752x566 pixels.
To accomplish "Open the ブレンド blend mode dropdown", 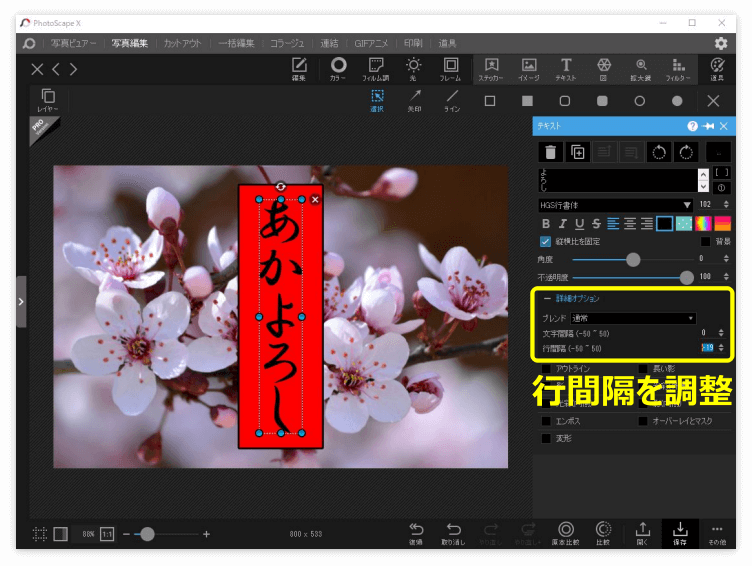I will [633, 318].
